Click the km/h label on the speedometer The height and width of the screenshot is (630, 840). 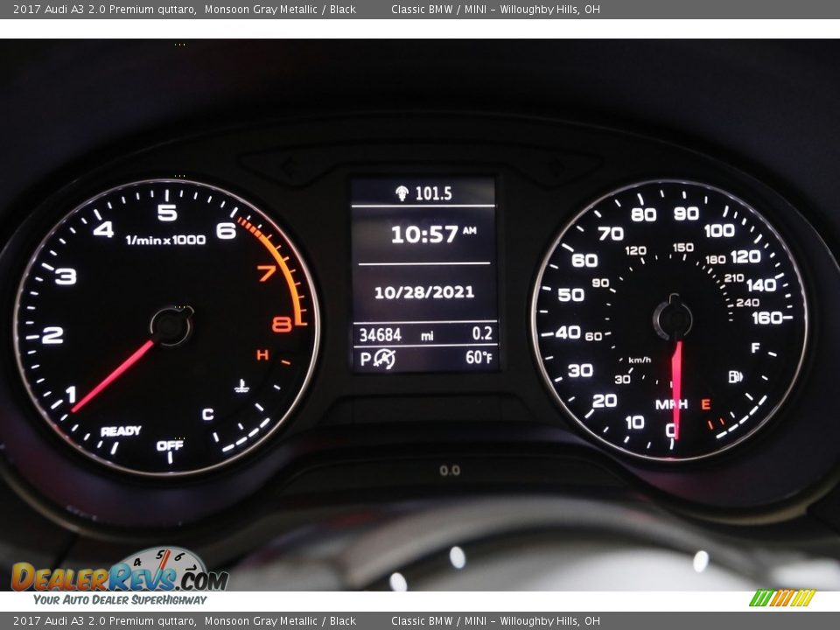point(640,360)
